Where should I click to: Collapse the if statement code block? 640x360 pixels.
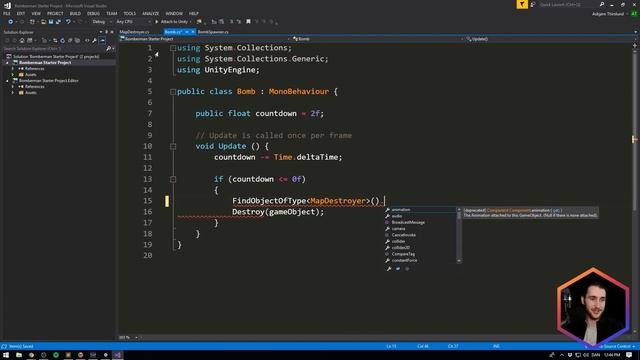pos(173,179)
